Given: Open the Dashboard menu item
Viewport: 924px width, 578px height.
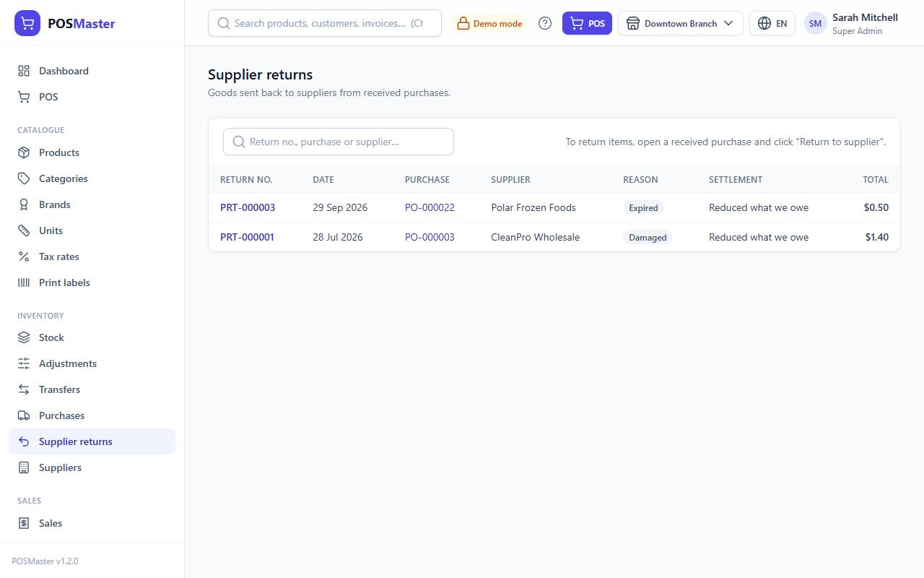Looking at the screenshot, I should point(92,71).
